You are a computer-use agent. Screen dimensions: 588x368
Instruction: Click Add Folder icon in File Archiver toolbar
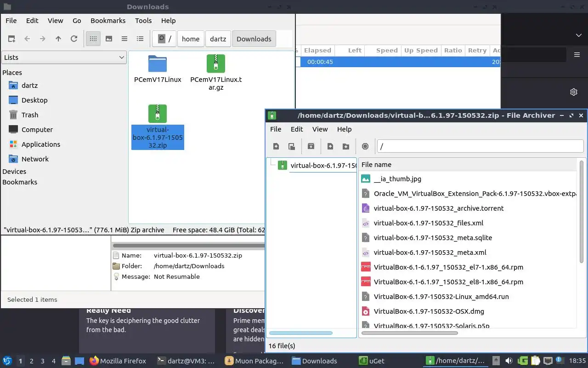click(x=346, y=146)
